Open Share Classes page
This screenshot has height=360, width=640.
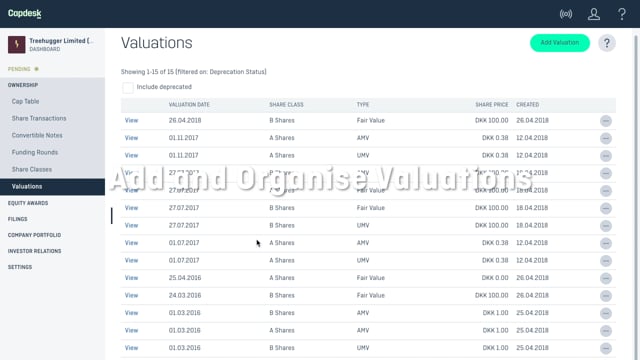(31, 169)
